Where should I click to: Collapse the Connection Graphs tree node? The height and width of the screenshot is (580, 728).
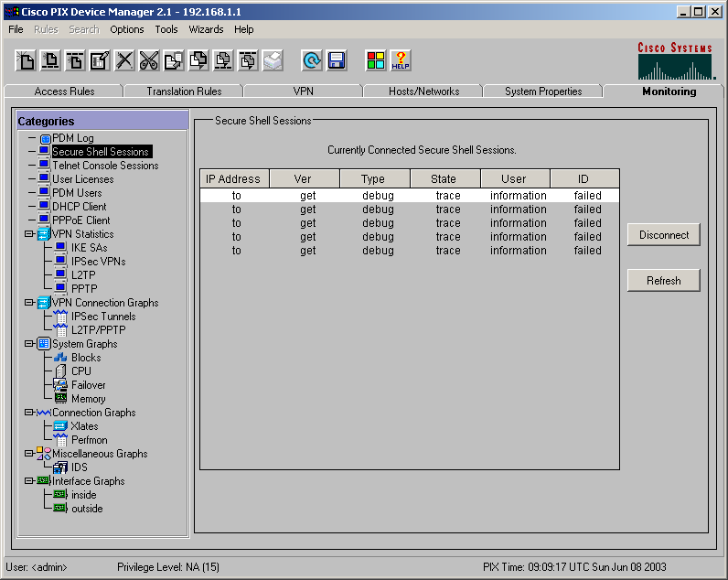click(28, 413)
